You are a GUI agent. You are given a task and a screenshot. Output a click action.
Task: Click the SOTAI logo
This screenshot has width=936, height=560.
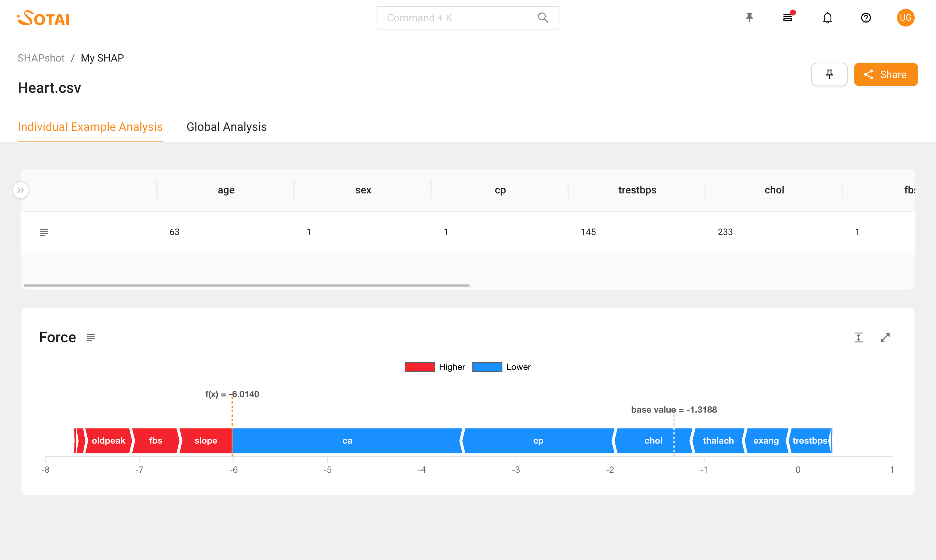pyautogui.click(x=43, y=18)
